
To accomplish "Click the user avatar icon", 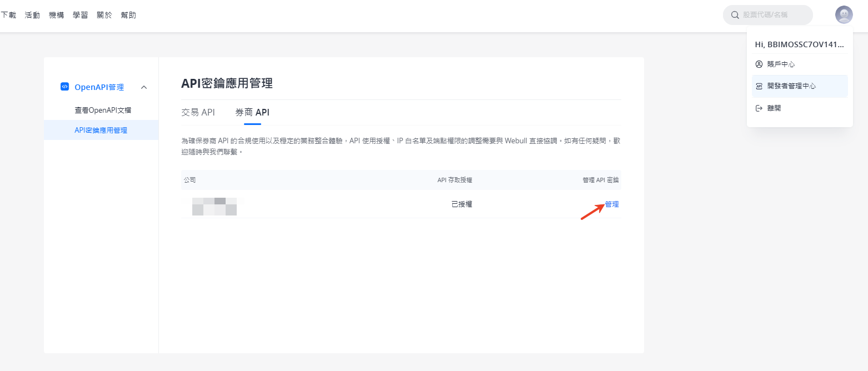I will (x=844, y=15).
